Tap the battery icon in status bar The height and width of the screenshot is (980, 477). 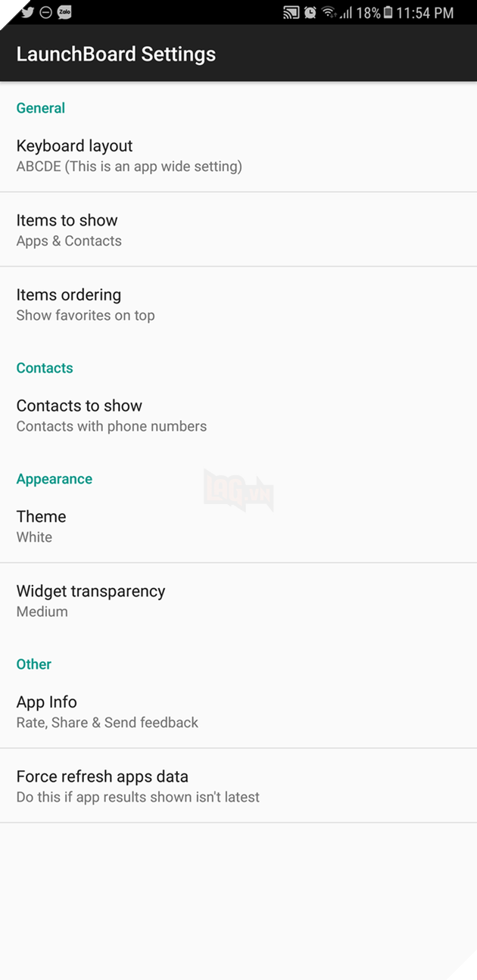388,12
